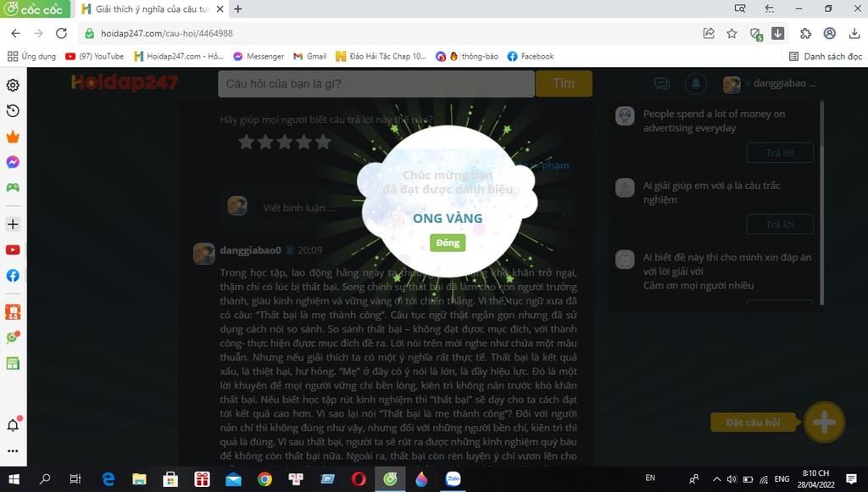Focus the Câu hỏi của bạn là gì search box

tap(376, 84)
